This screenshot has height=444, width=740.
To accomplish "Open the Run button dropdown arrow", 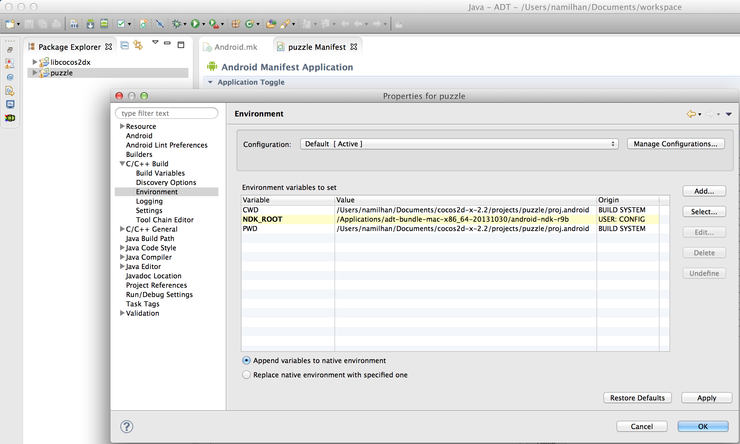I will coord(203,24).
